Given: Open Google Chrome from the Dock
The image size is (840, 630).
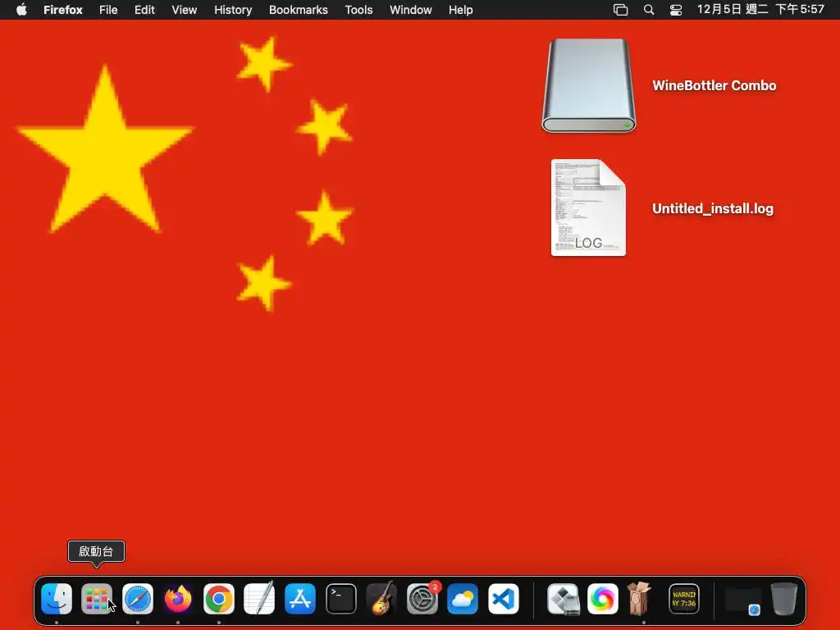Looking at the screenshot, I should pyautogui.click(x=218, y=598).
